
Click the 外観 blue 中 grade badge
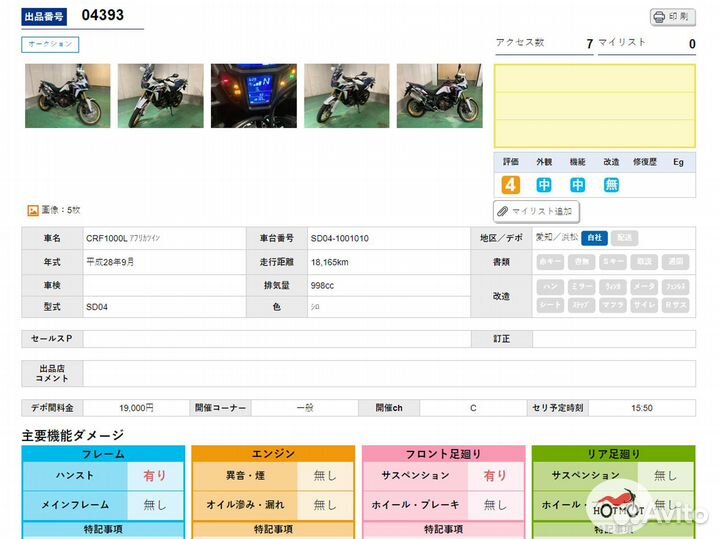tap(544, 185)
